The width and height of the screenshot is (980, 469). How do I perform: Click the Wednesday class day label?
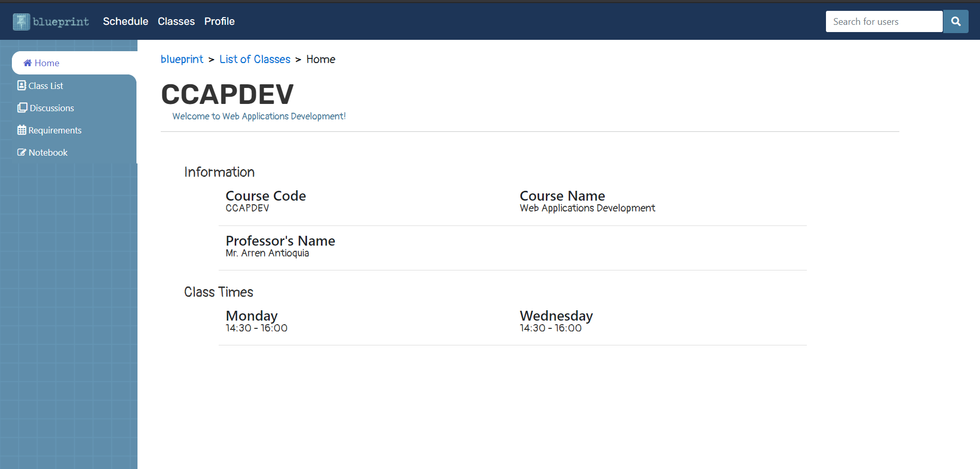tap(557, 316)
